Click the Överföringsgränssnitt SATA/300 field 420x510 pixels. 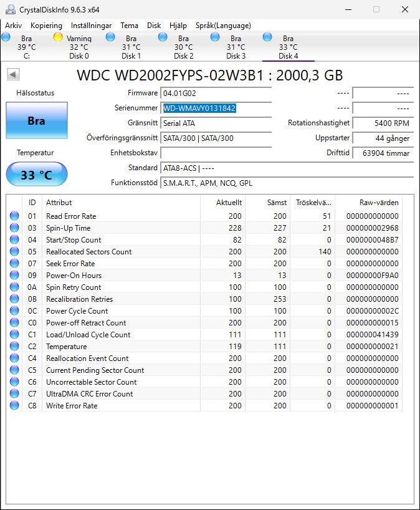[x=216, y=138]
